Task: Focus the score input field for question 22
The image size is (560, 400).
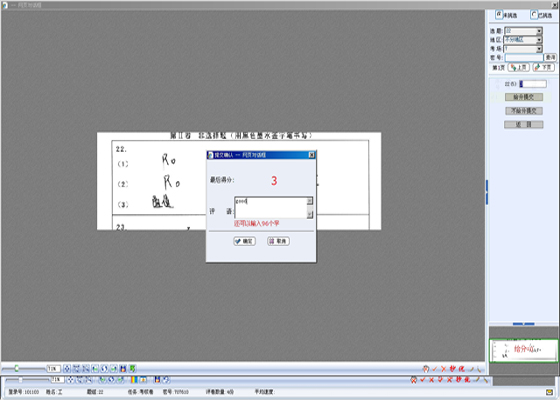Action: coord(532,84)
